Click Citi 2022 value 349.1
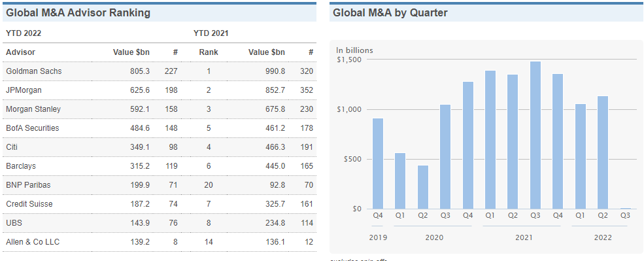This screenshot has height=261, width=644. (140, 147)
